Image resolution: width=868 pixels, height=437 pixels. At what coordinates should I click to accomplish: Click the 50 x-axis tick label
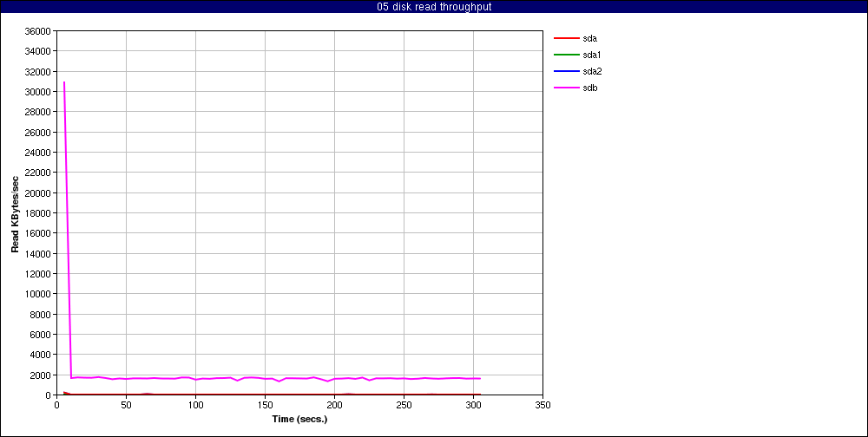pos(126,405)
